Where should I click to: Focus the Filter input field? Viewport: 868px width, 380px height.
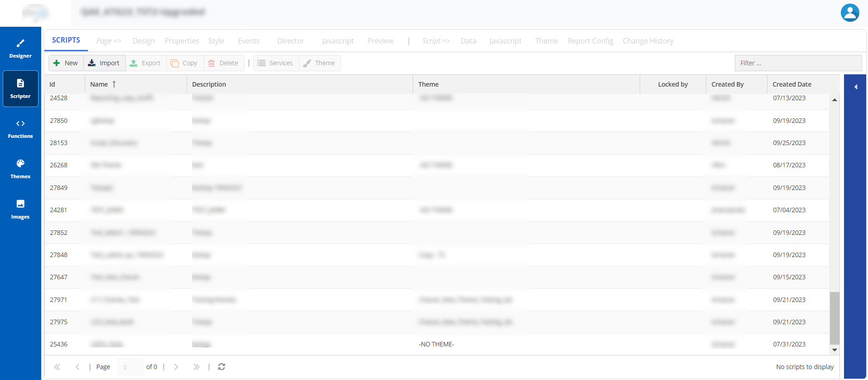pyautogui.click(x=798, y=63)
